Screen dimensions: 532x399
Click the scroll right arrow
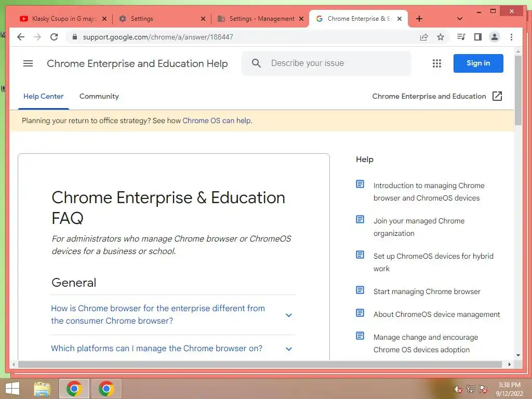pyautogui.click(x=509, y=364)
